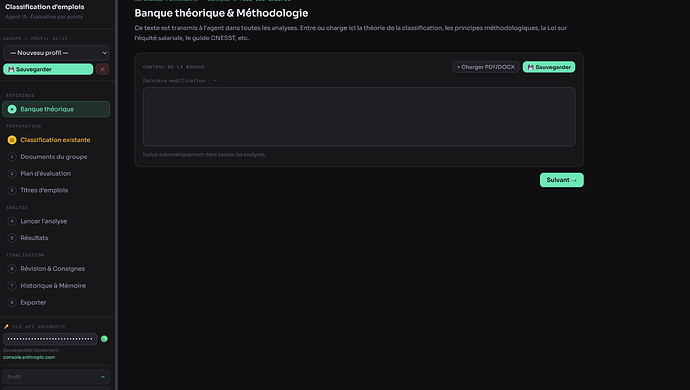Open Classification existante section
The height and width of the screenshot is (390, 690).
[x=56, y=140]
